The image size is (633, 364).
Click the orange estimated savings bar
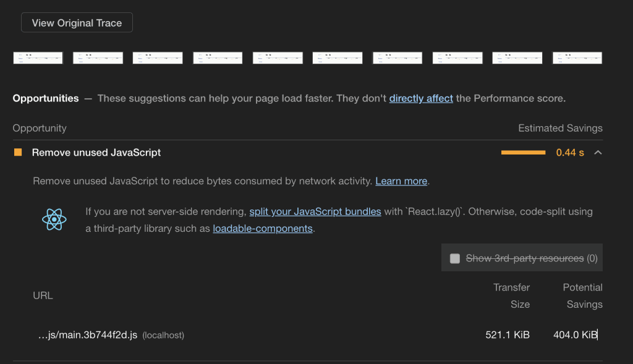[x=523, y=153]
